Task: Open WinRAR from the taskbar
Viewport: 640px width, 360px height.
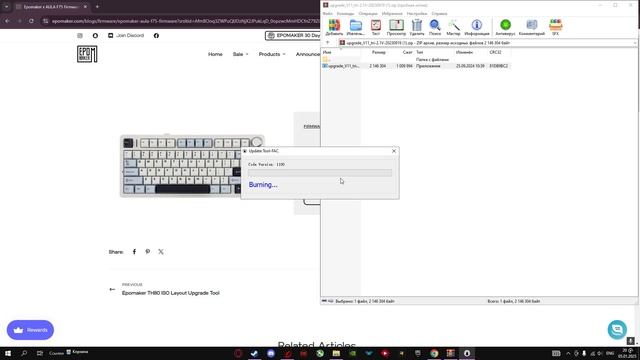Action: coord(450,353)
